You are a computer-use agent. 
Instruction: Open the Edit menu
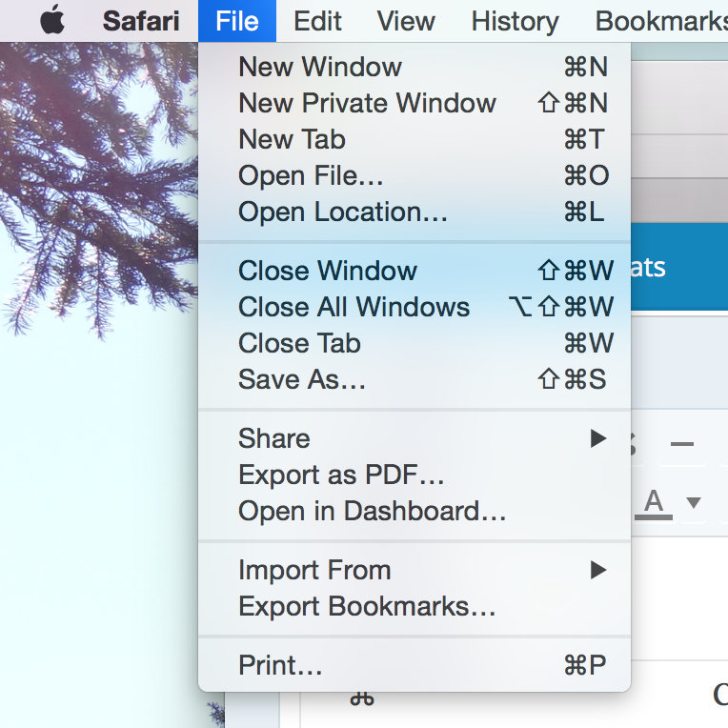point(318,20)
